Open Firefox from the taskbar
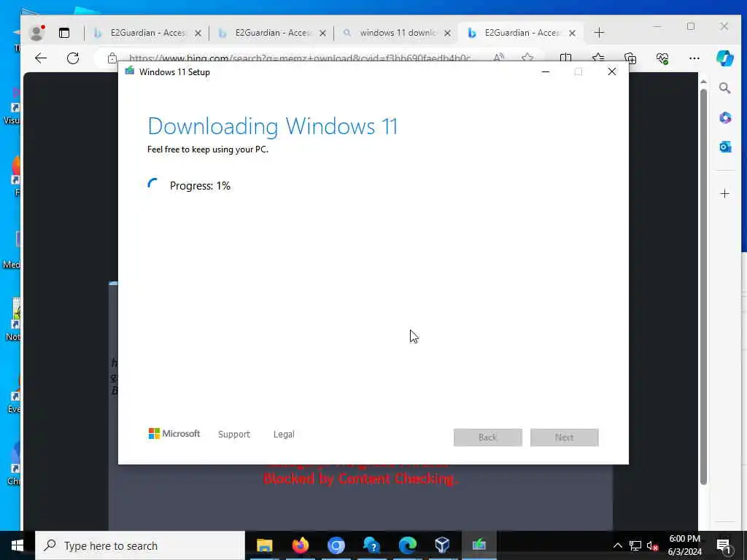This screenshot has height=560, width=747. 300,545
